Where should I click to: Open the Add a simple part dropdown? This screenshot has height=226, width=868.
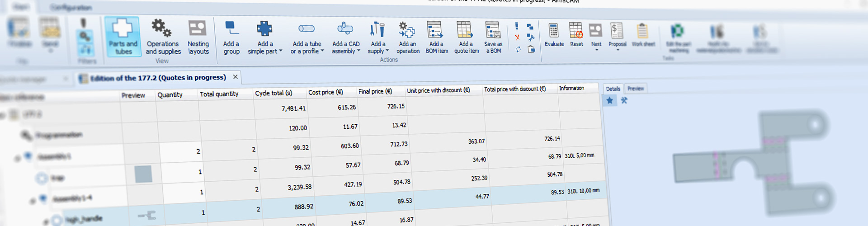click(281, 51)
